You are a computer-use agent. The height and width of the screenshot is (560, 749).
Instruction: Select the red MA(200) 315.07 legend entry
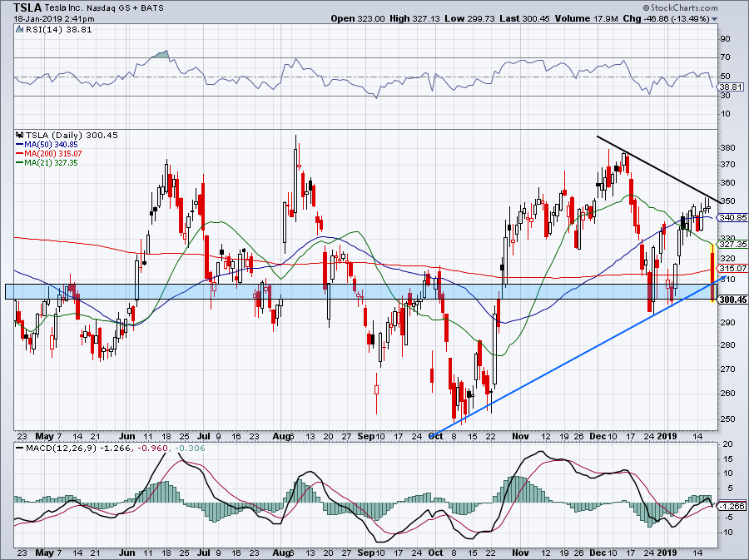pyautogui.click(x=48, y=153)
